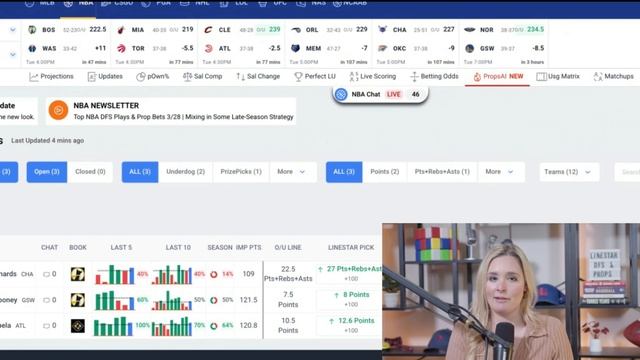Click the Washington Wizards logo beside WAS
Screen dimensions: 640x360
32,48
